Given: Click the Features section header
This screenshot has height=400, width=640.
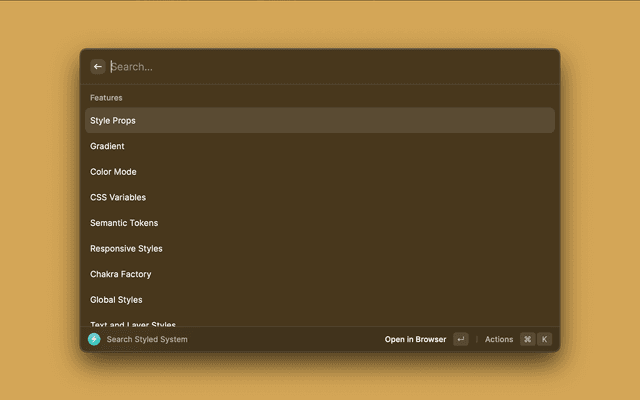Looking at the screenshot, I should coord(106,98).
